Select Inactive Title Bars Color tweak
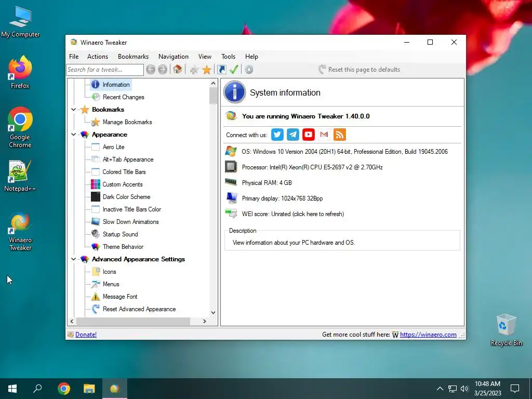 click(x=131, y=209)
